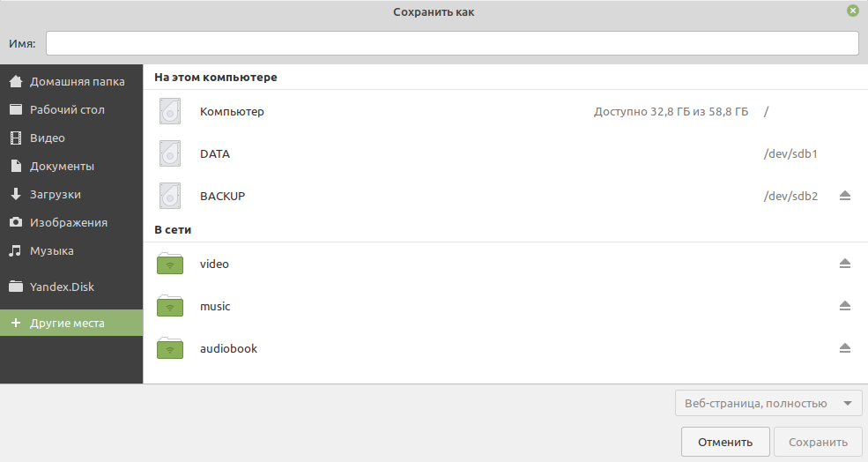The height and width of the screenshot is (462, 868).
Task: Select the Компьютер disk icon
Action: pos(170,111)
